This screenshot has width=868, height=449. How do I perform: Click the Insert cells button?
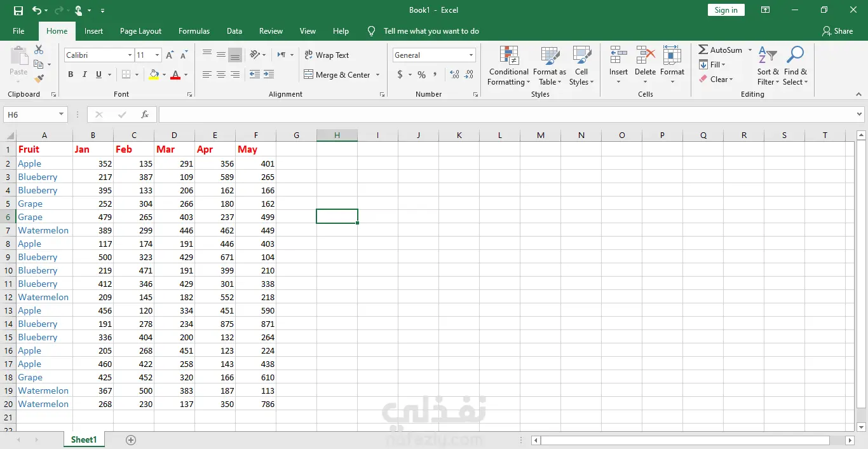point(618,66)
